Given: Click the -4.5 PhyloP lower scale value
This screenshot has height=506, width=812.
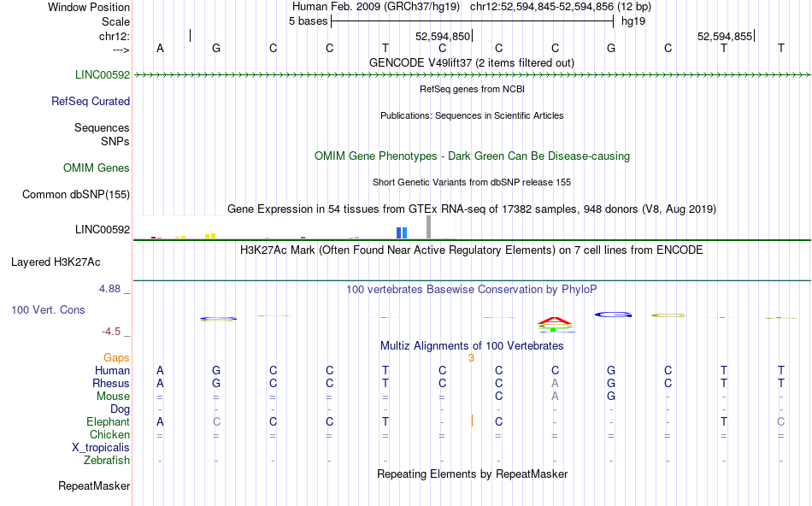Looking at the screenshot, I should coord(111,332).
